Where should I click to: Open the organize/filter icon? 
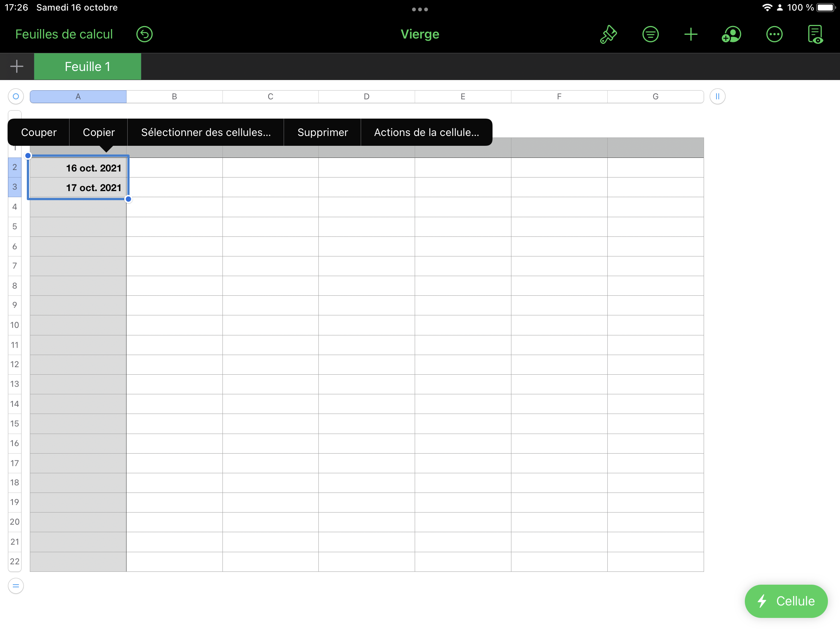(650, 34)
